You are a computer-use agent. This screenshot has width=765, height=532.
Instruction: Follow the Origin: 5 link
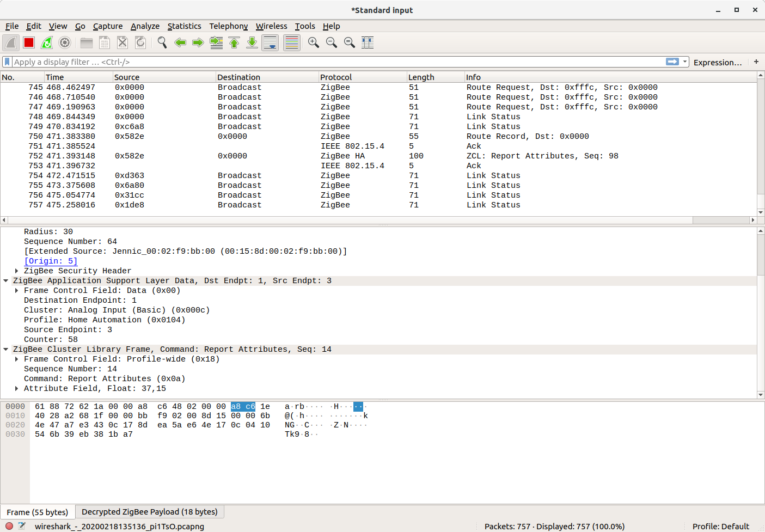[x=50, y=261]
